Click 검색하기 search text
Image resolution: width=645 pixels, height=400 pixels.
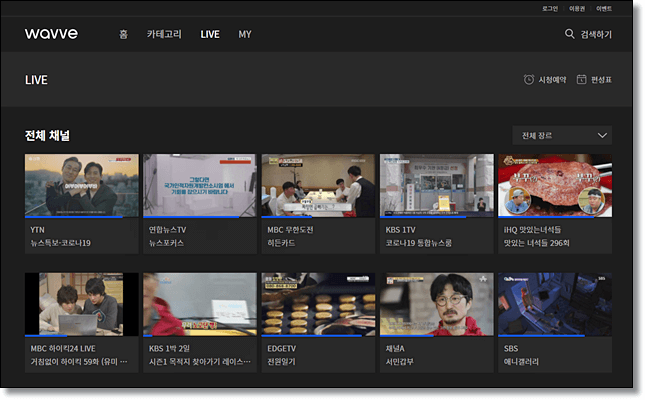coord(596,34)
